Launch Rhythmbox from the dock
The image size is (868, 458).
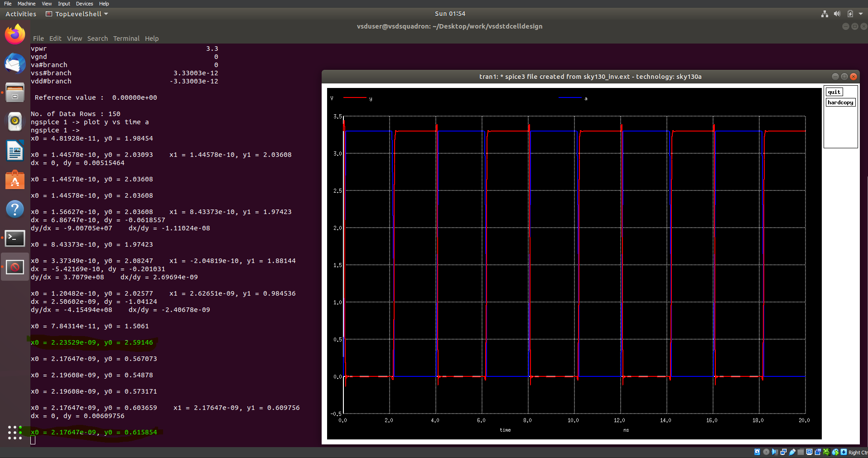[15, 121]
